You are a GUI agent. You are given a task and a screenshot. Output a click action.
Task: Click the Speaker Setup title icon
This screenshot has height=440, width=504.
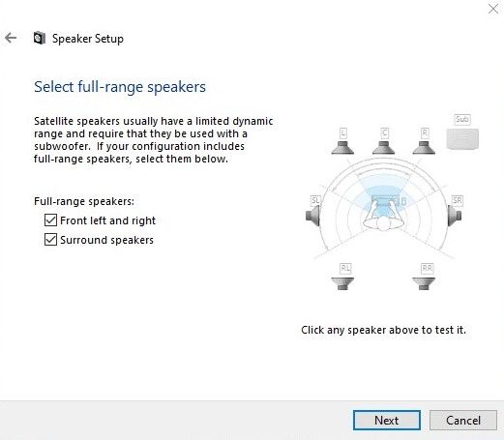40,38
